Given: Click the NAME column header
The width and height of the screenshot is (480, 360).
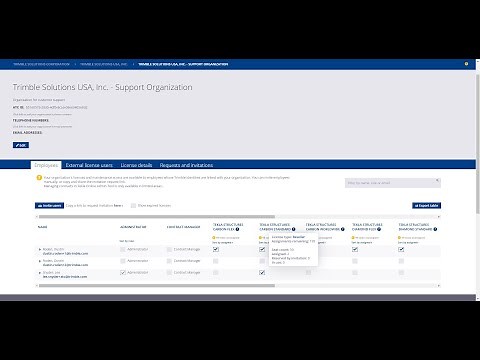Looking at the screenshot, I should tap(42, 227).
